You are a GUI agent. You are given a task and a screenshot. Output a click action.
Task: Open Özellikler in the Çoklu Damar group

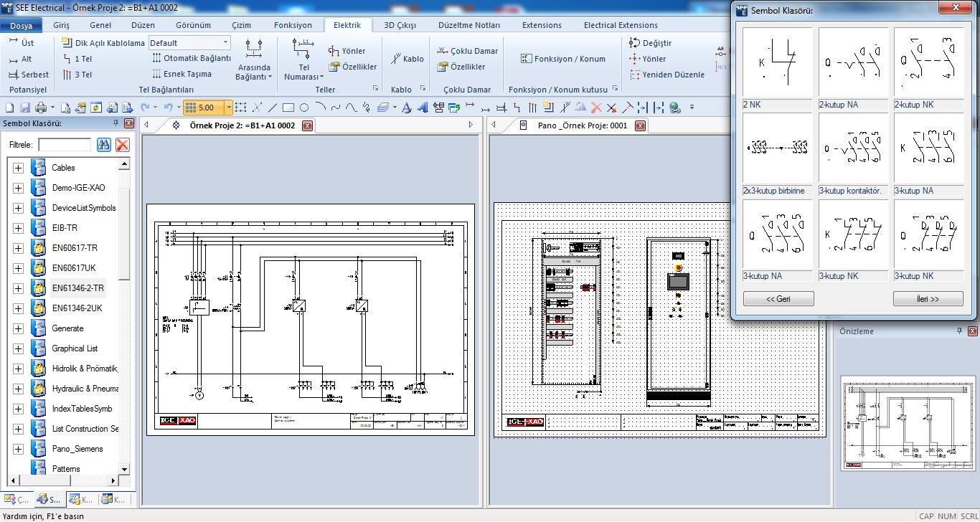pos(461,67)
